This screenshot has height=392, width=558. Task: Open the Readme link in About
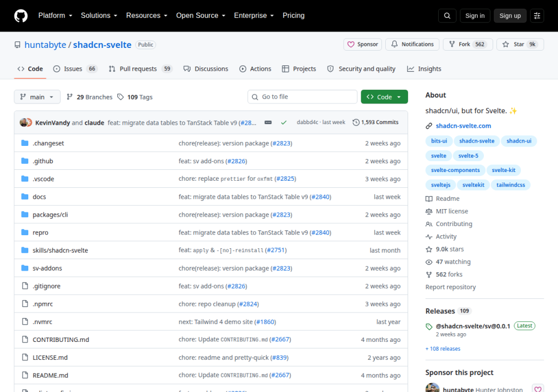pos(442,199)
